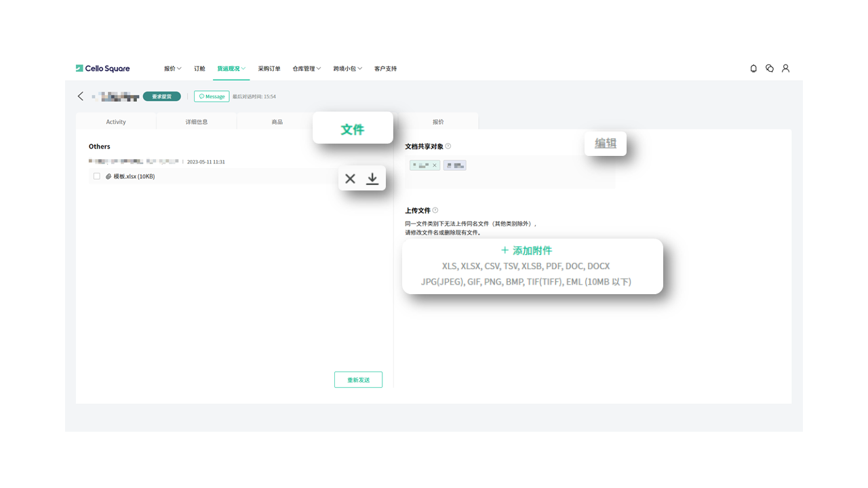The image size is (868, 488).
Task: Switch to the Activity tab
Action: click(115, 121)
